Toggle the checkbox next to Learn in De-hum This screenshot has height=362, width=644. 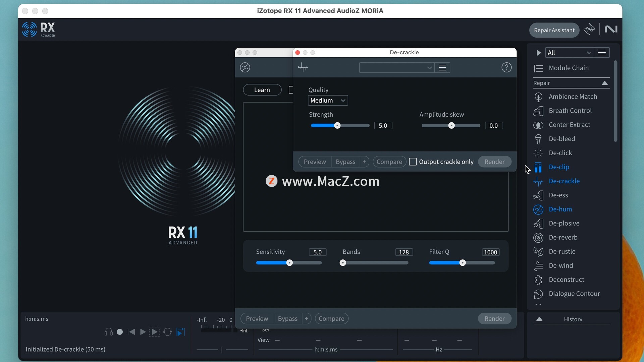(290, 90)
